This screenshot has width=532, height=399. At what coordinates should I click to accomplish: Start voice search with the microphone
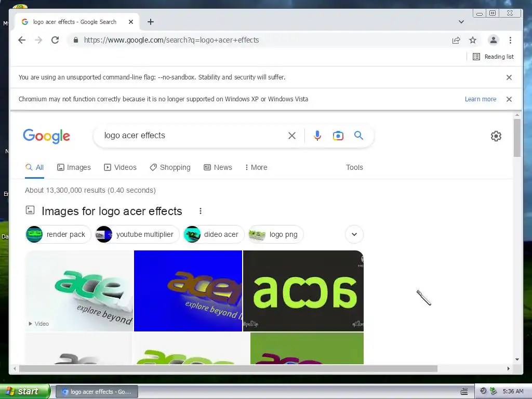pyautogui.click(x=317, y=136)
